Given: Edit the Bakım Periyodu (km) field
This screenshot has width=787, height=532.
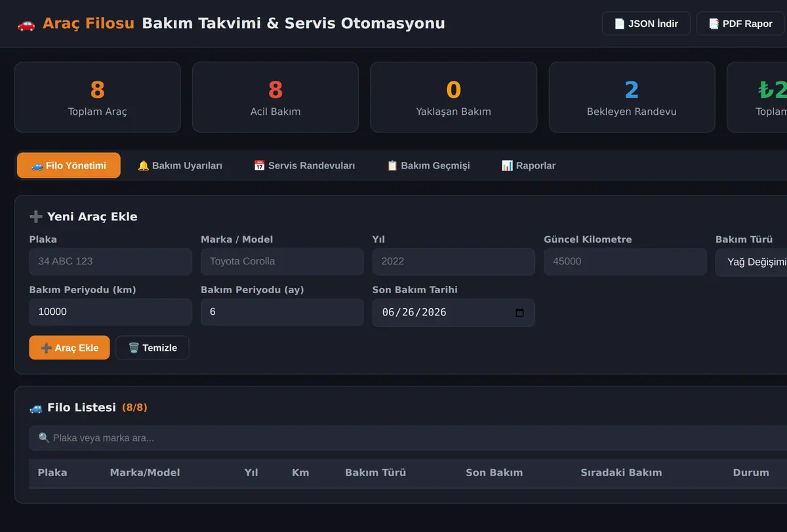Looking at the screenshot, I should (x=110, y=312).
